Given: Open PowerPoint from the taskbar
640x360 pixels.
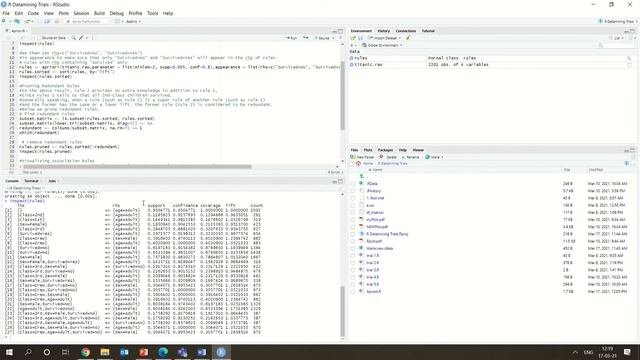Looking at the screenshot, I should [x=143, y=352].
